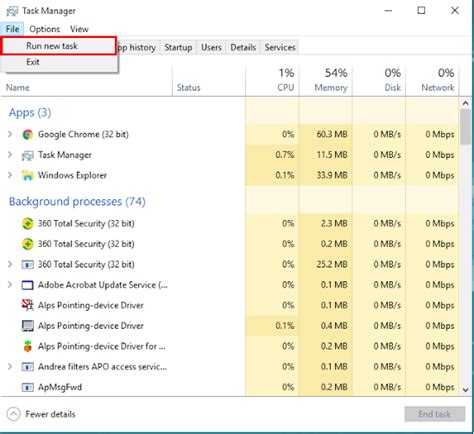Expand the Google Chrome process group
The width and height of the screenshot is (474, 434).
10,134
